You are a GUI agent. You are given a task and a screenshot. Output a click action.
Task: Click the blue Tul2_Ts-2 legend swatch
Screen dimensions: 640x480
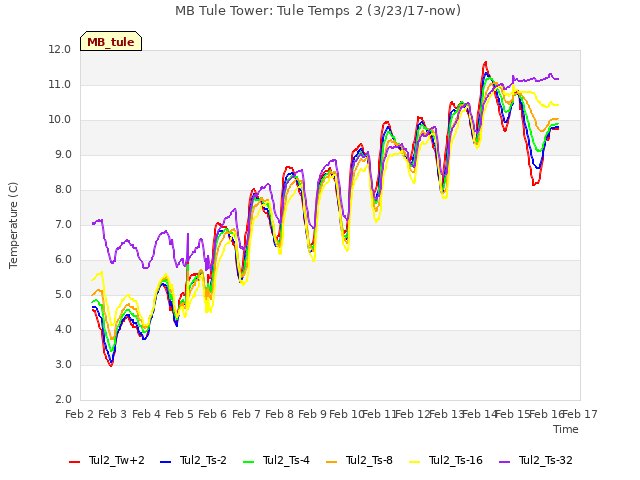coord(165,462)
